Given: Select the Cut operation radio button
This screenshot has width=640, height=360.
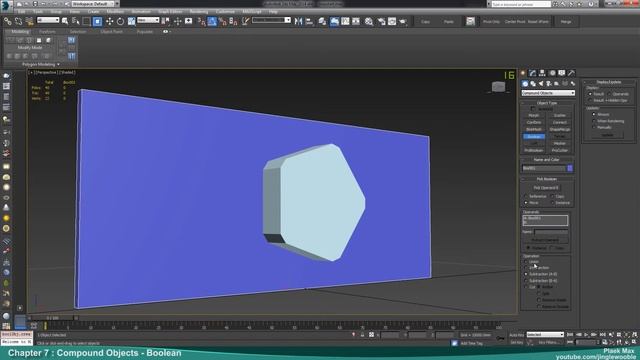Looking at the screenshot, I should pyautogui.click(x=526, y=287).
